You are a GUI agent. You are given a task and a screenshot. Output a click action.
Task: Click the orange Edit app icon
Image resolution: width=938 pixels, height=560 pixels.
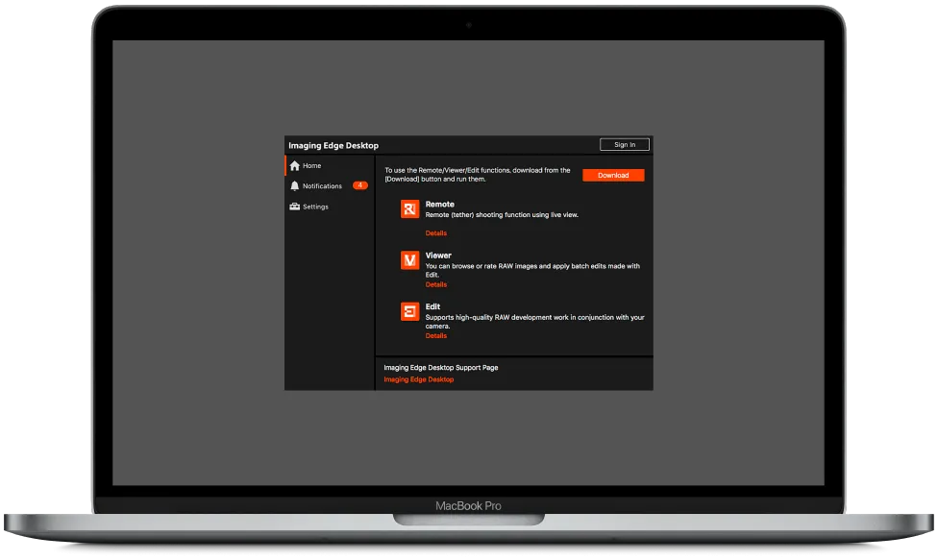[409, 311]
